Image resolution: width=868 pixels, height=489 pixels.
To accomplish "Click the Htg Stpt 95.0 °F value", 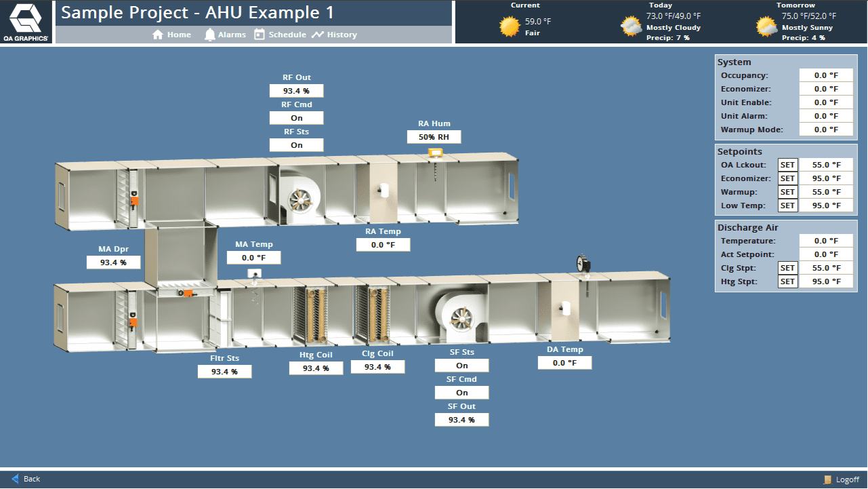I will 827,281.
